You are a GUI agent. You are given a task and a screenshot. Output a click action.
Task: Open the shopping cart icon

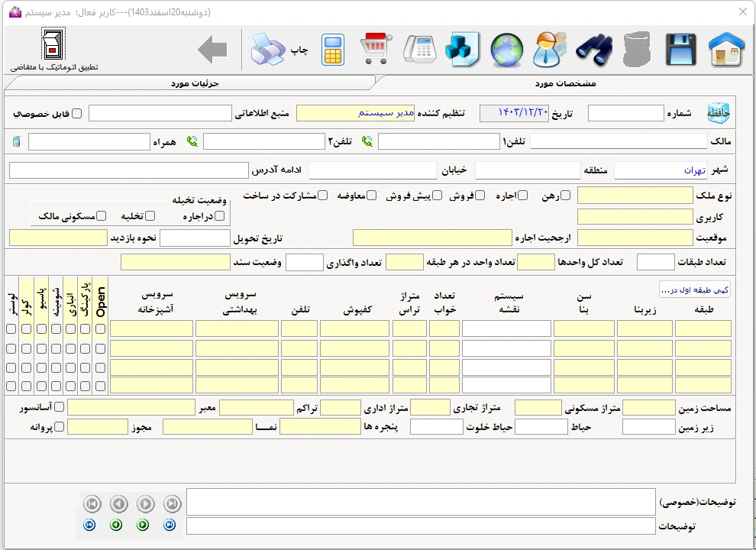click(376, 50)
